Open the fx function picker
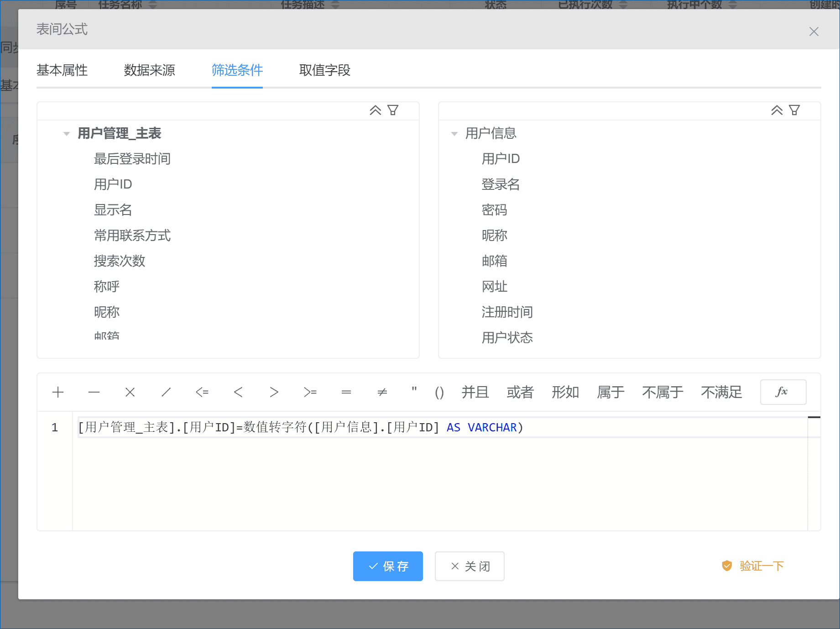The image size is (840, 629). pyautogui.click(x=783, y=392)
